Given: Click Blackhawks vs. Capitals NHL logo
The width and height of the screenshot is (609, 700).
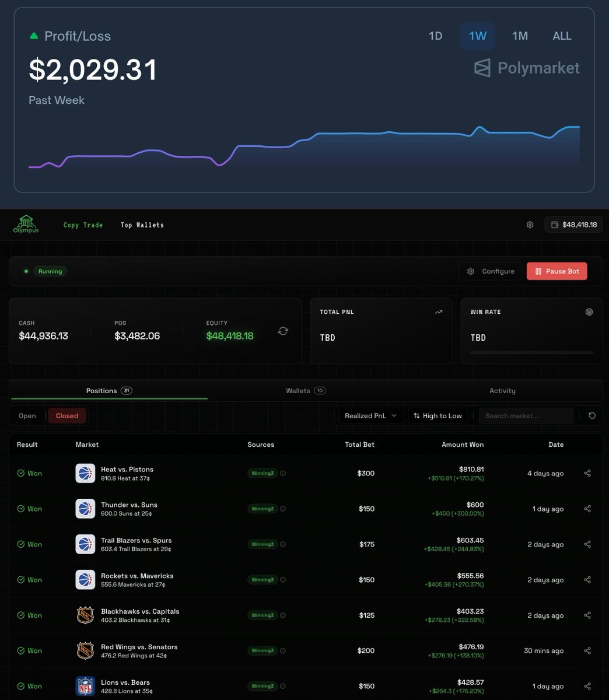Looking at the screenshot, I should pos(85,615).
